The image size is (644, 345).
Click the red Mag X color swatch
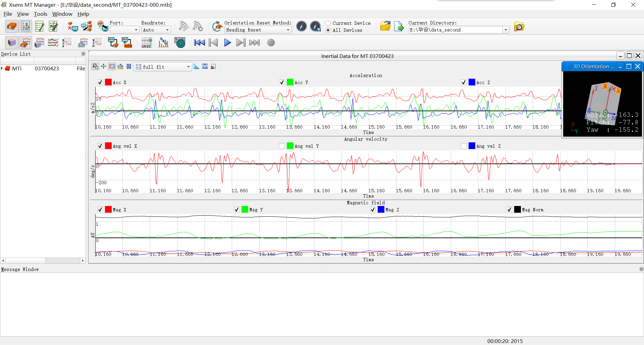point(108,210)
